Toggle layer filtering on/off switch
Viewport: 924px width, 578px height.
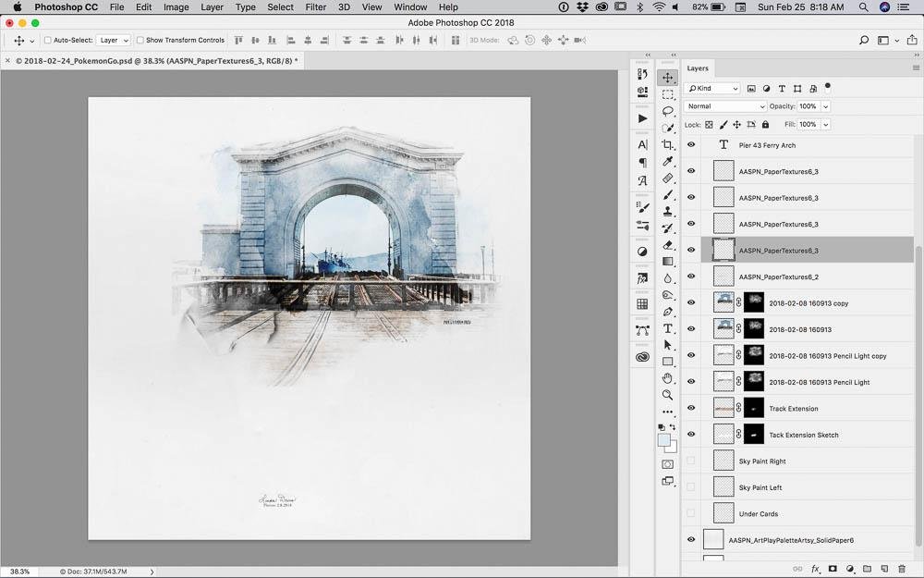click(x=827, y=87)
